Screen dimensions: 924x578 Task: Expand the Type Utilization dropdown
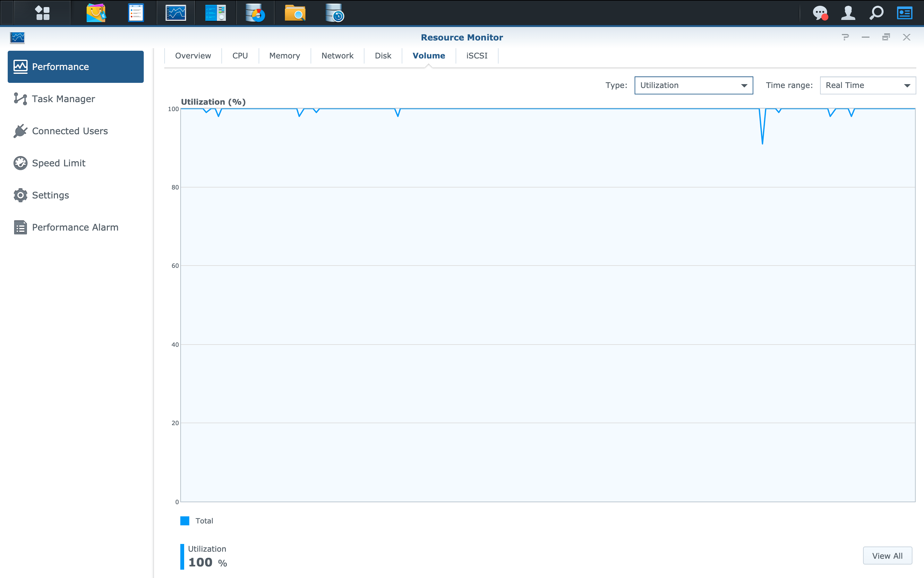[693, 85]
